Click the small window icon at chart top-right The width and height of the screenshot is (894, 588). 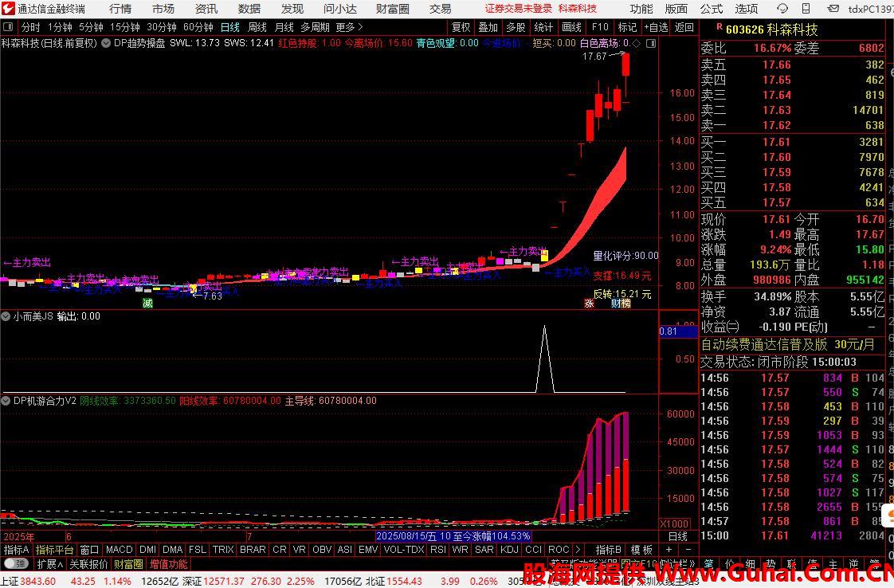tap(651, 43)
